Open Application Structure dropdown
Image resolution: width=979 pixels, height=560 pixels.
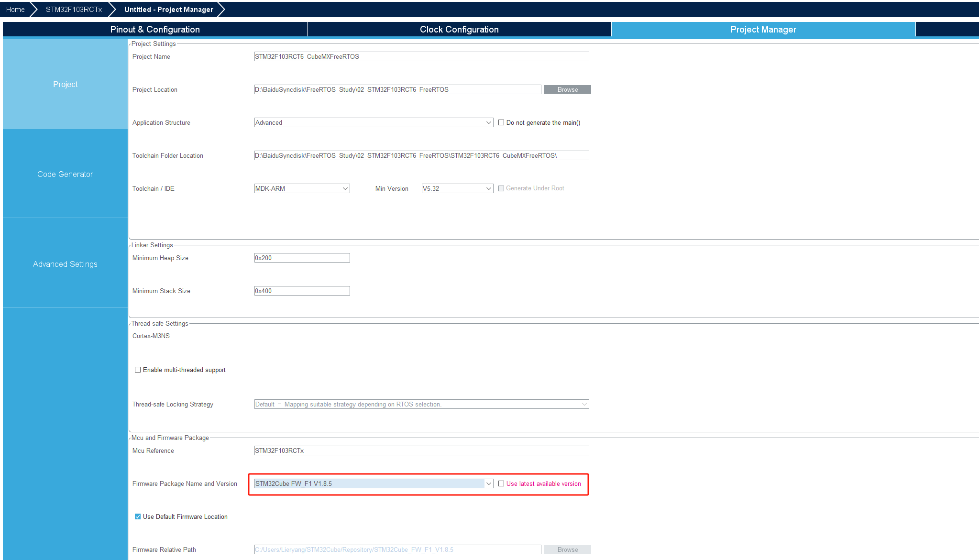(x=374, y=122)
